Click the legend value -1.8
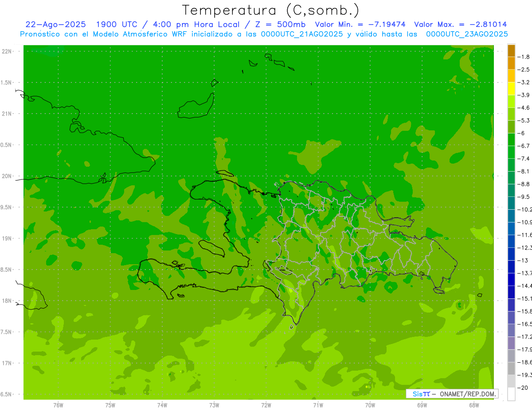 point(524,57)
